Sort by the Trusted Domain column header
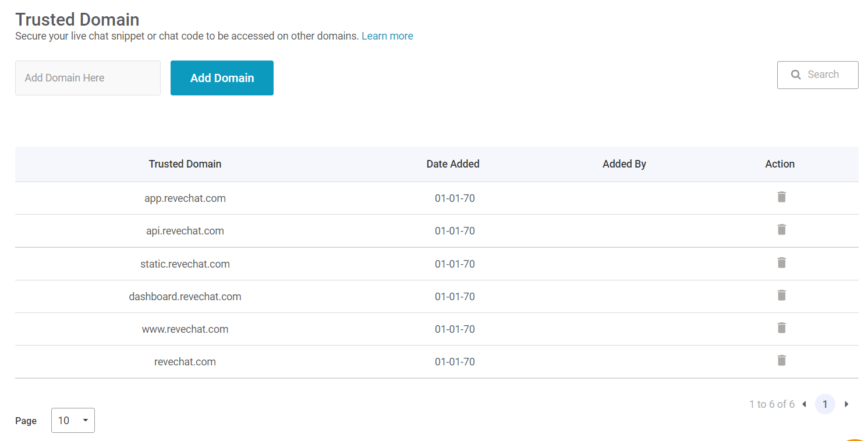 click(x=185, y=164)
